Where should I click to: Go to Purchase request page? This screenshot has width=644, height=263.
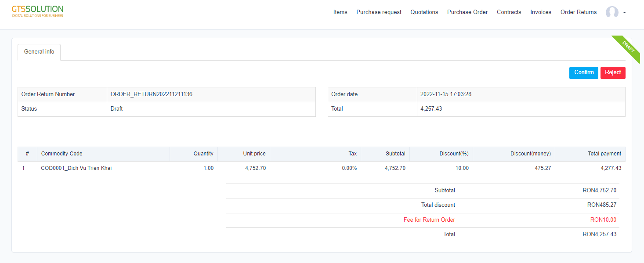[379, 12]
